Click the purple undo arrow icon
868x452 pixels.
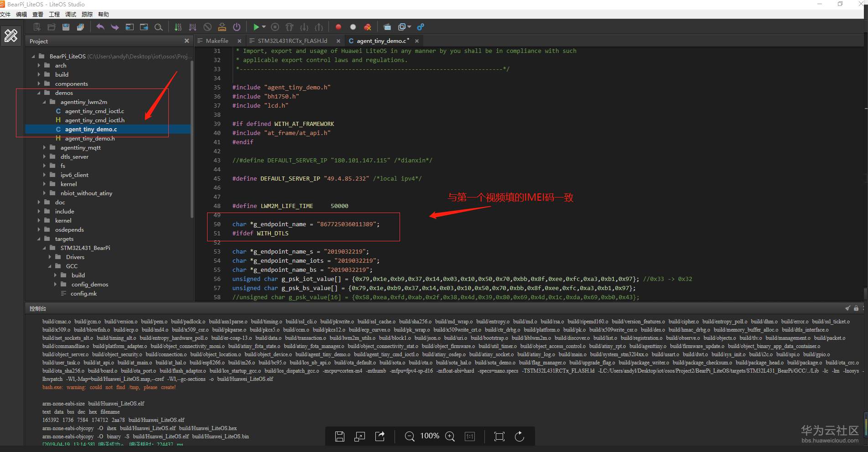point(100,27)
